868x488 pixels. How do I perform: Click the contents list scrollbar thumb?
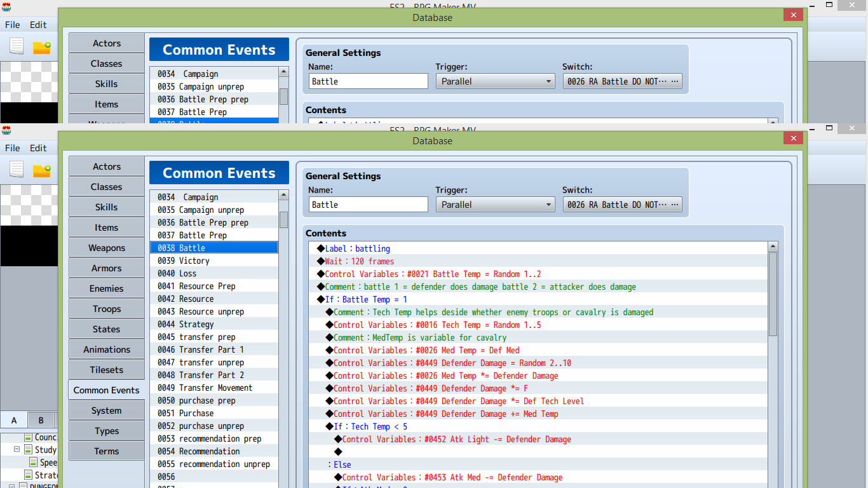pos(773,294)
